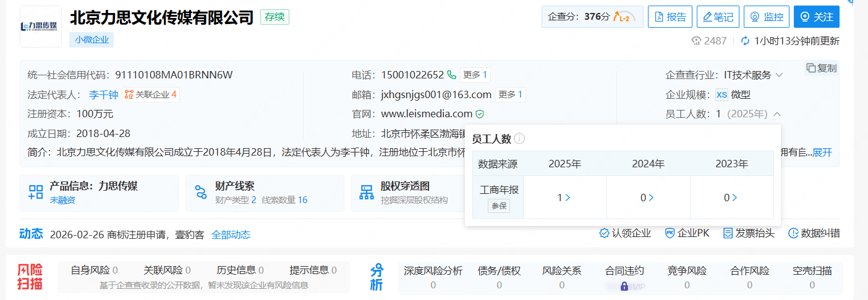The width and height of the screenshot is (868, 300).
Task: Click 更多 1 next to phone number
Action: click(x=475, y=75)
